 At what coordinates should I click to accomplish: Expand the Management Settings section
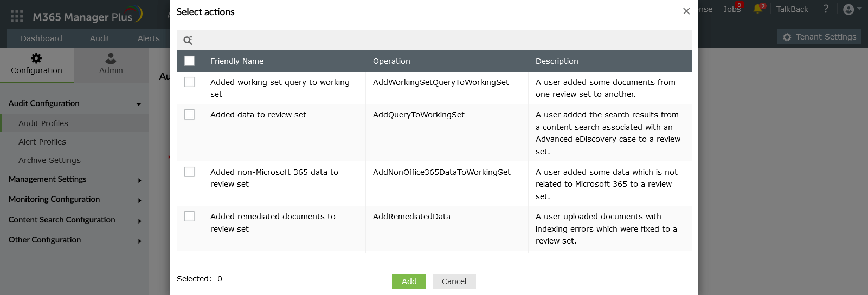[x=139, y=180]
